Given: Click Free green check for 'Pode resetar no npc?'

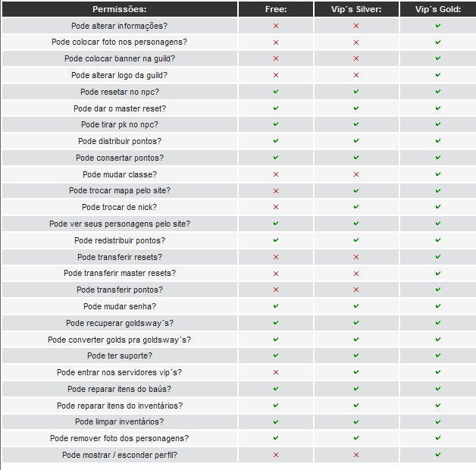Looking at the screenshot, I should [276, 92].
